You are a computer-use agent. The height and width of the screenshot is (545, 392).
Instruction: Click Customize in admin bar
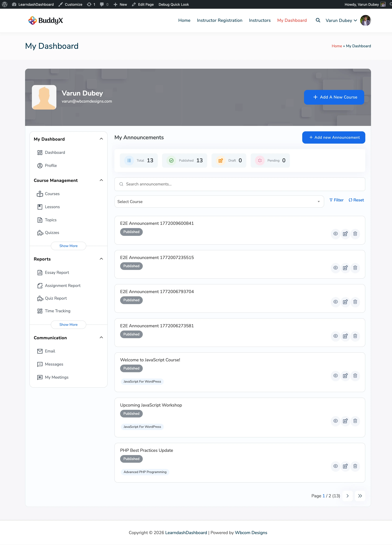coord(70,4)
